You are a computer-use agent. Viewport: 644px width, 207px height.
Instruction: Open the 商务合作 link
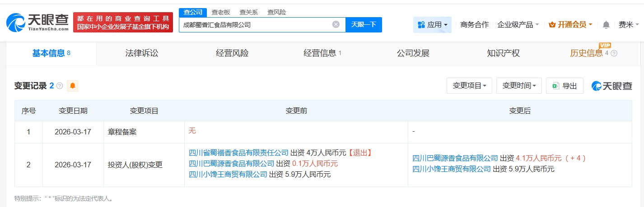click(x=474, y=25)
